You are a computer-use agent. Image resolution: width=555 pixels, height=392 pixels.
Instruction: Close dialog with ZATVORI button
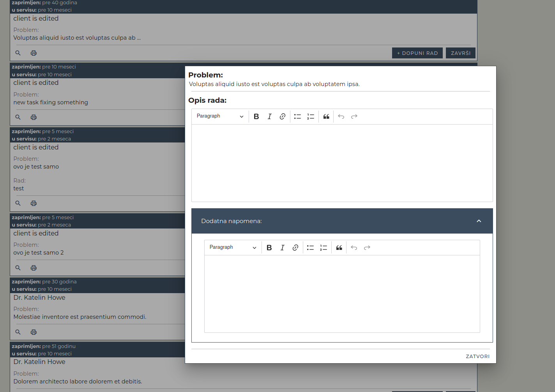coord(477,356)
